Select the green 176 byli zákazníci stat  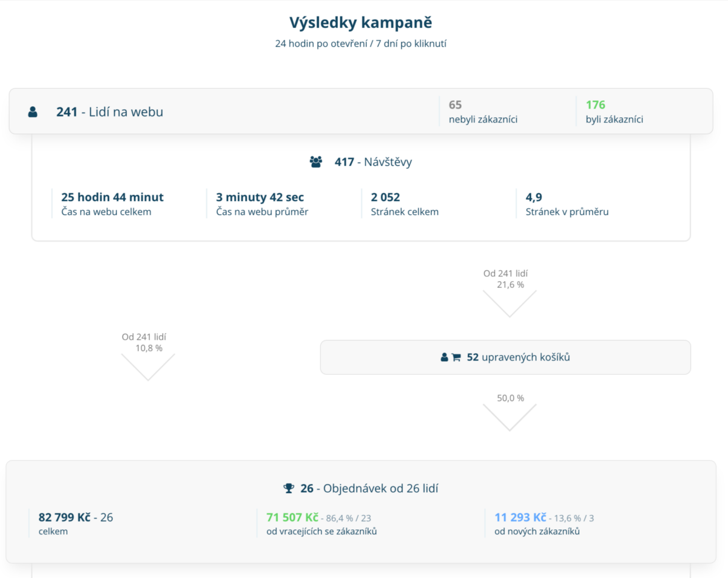[x=614, y=112]
